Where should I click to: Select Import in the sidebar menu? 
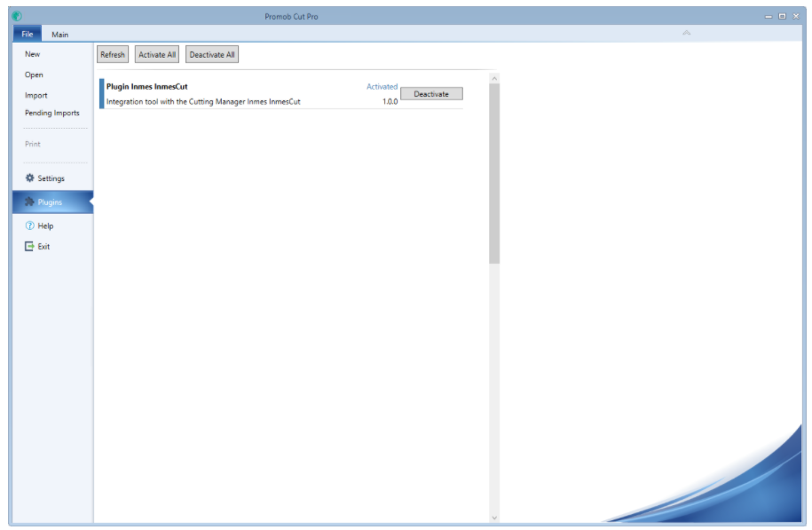pyautogui.click(x=35, y=95)
